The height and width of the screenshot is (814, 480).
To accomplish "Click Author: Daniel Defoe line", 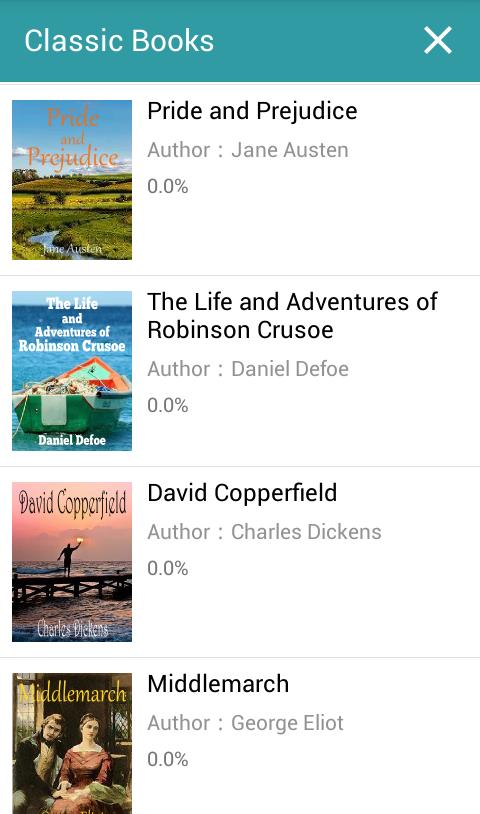I will pyautogui.click(x=248, y=369).
